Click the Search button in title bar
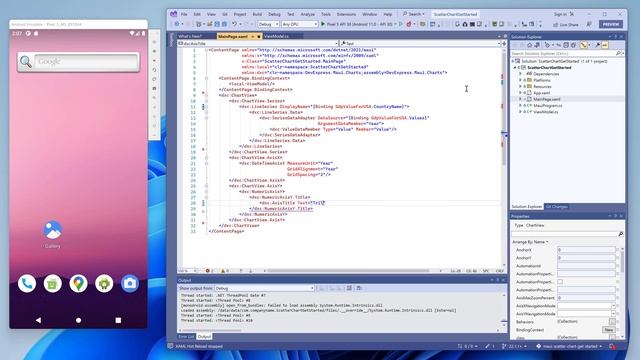Viewport: 640px width, 360px height. pyautogui.click(x=413, y=14)
